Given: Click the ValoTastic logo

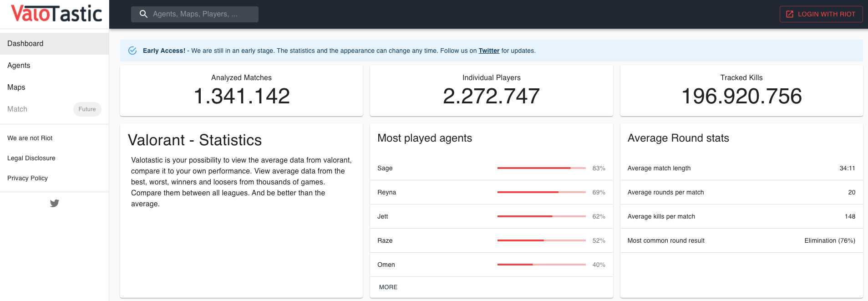Looking at the screenshot, I should tap(56, 14).
